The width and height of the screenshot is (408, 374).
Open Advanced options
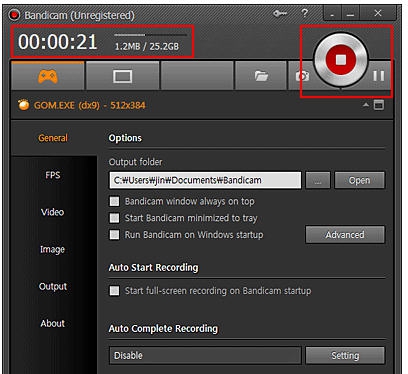345,235
